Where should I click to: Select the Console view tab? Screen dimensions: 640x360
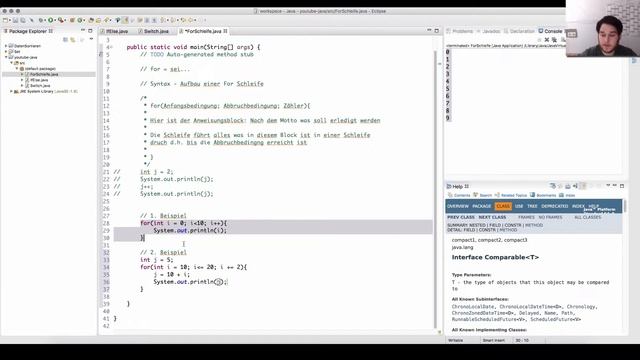[x=550, y=31]
